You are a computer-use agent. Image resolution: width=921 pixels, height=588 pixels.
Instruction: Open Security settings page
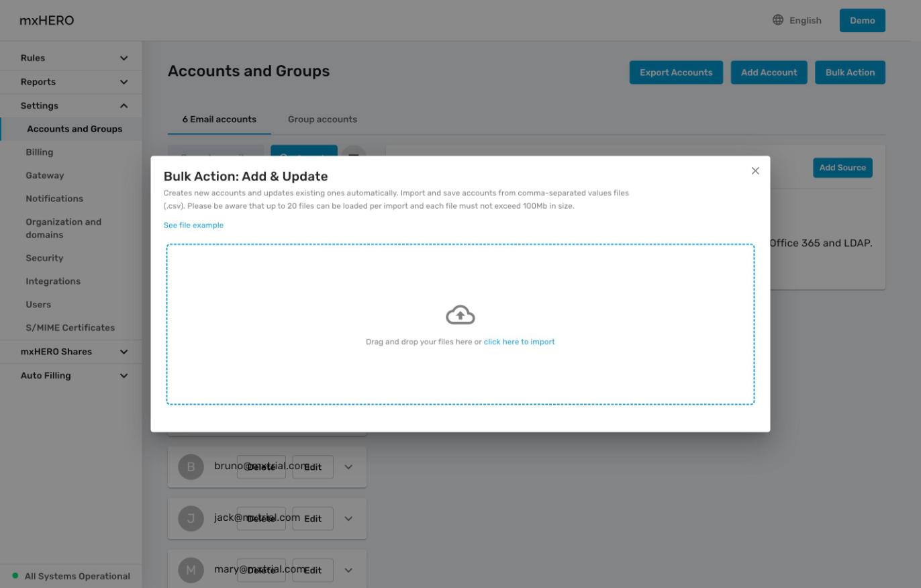(x=44, y=258)
